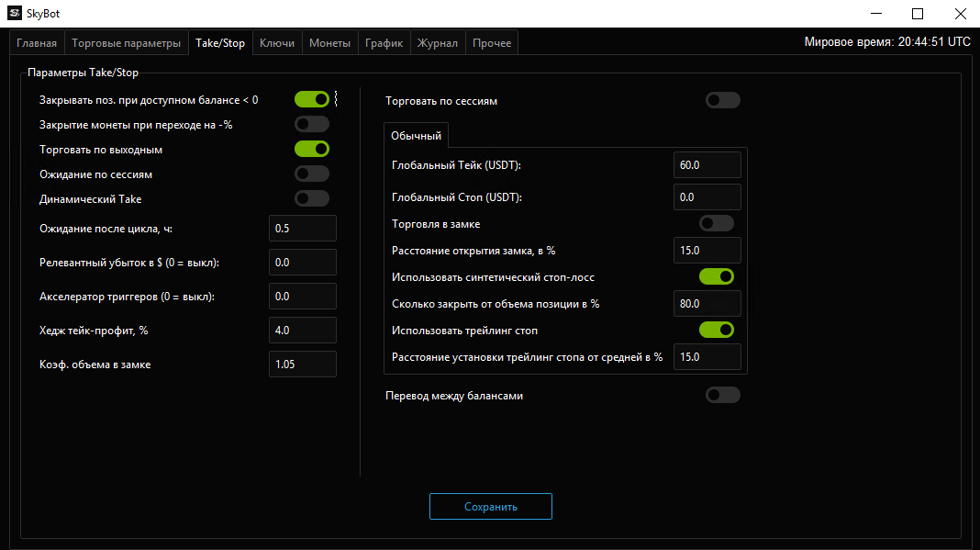
Task: Enable Ожидание по сессиям toggle
Action: pos(312,174)
